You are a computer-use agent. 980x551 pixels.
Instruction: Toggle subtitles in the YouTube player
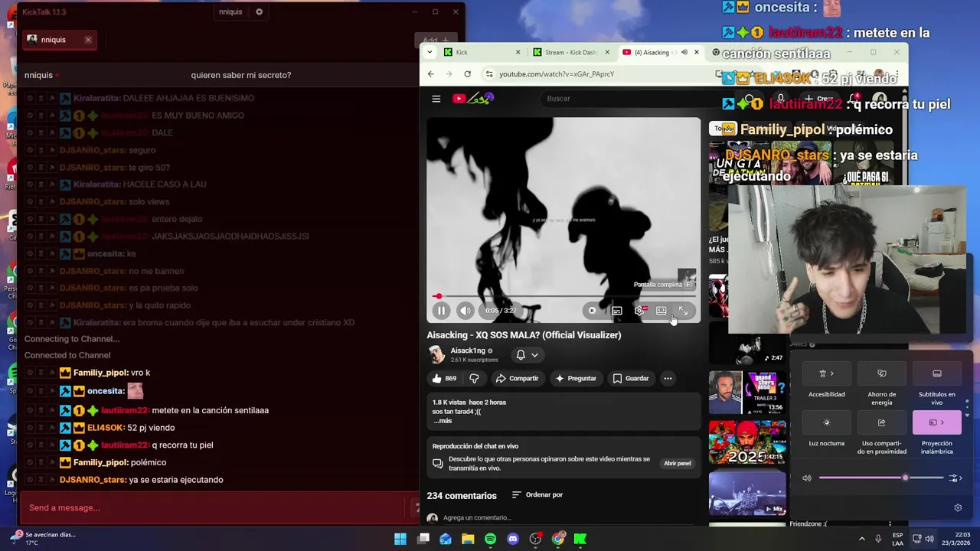616,311
